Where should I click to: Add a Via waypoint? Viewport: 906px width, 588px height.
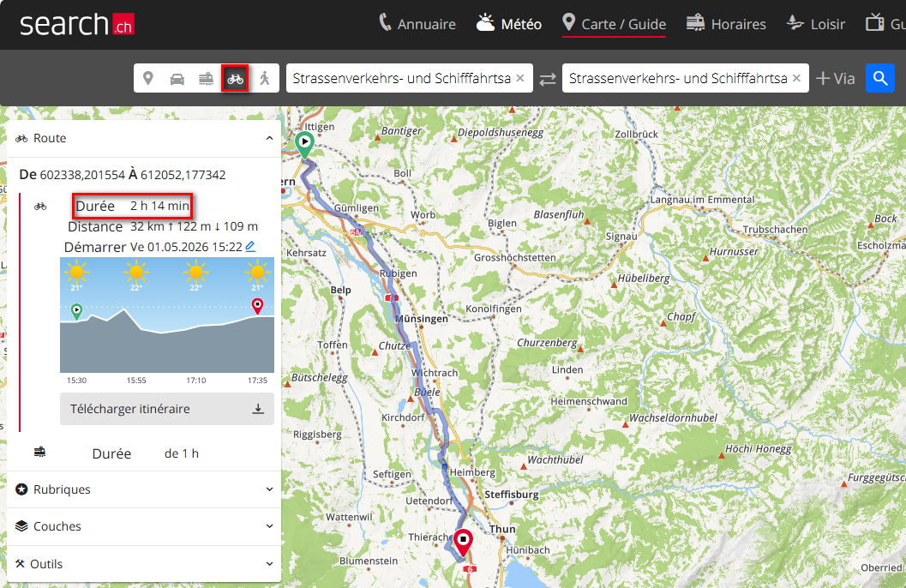835,79
